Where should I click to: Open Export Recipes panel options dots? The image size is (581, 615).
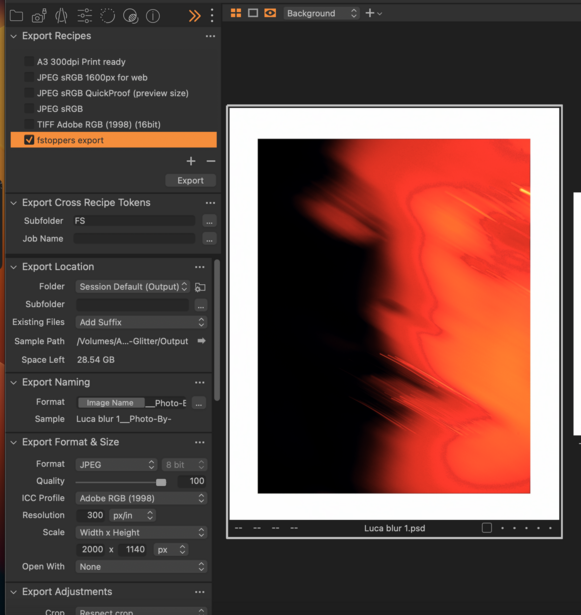210,36
